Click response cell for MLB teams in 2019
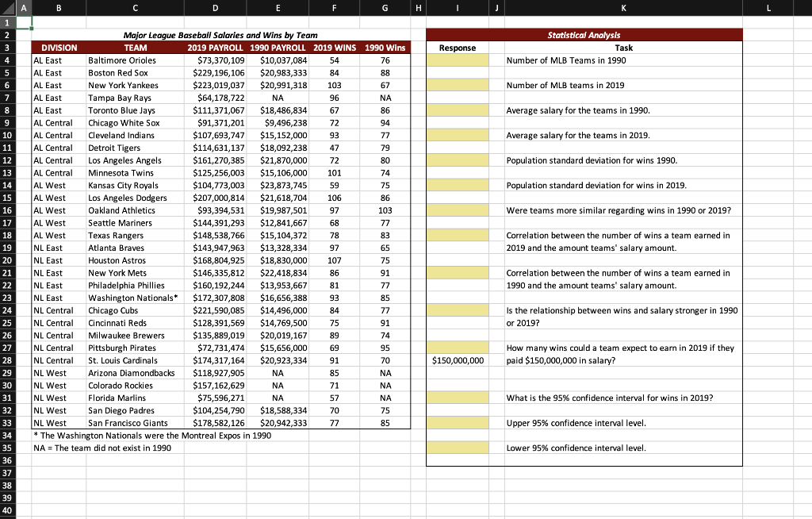The width and height of the screenshot is (812, 519). click(458, 85)
